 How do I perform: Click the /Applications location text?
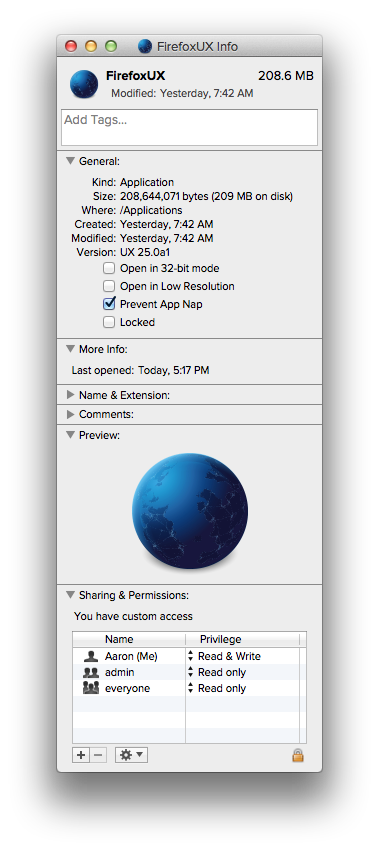[151, 210]
